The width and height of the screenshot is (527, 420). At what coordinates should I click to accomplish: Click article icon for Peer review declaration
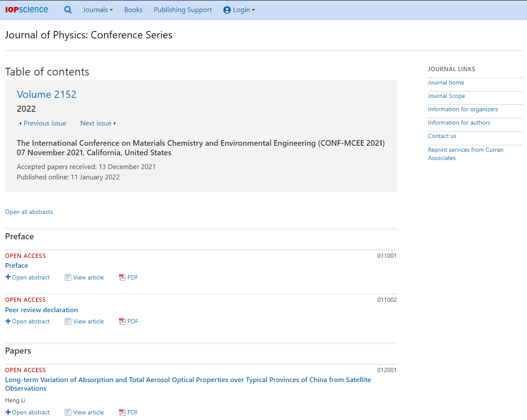[68, 321]
